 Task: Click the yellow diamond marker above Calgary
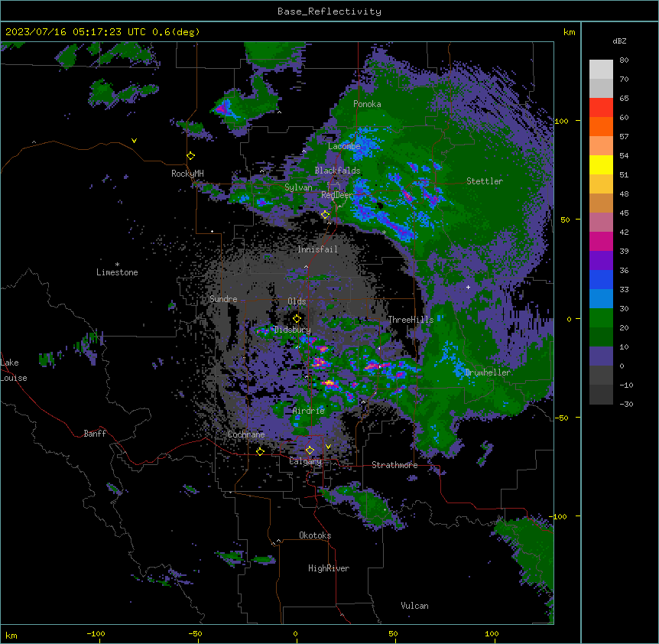310,450
